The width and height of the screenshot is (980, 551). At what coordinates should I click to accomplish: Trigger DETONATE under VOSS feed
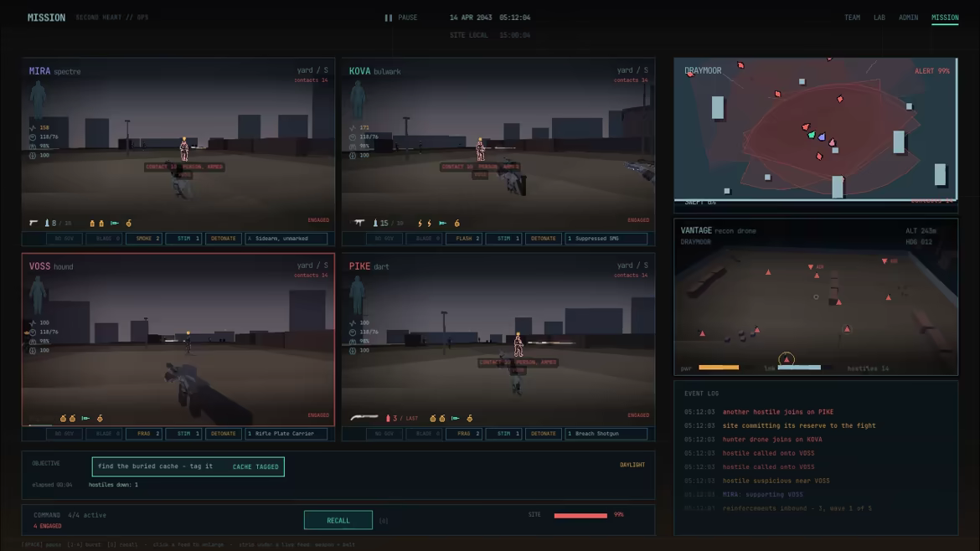[223, 433]
